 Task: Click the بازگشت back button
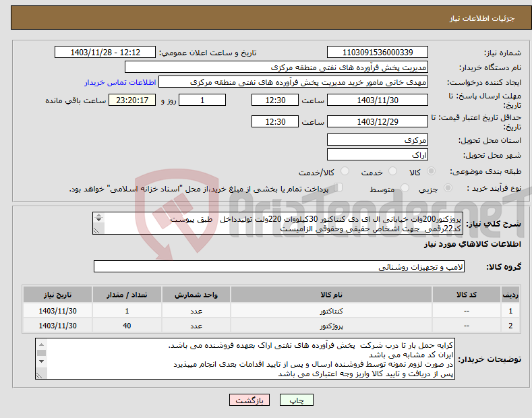[x=249, y=400]
